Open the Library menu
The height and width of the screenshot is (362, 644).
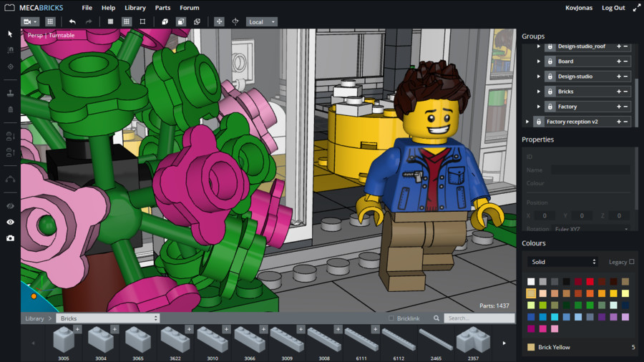135,8
